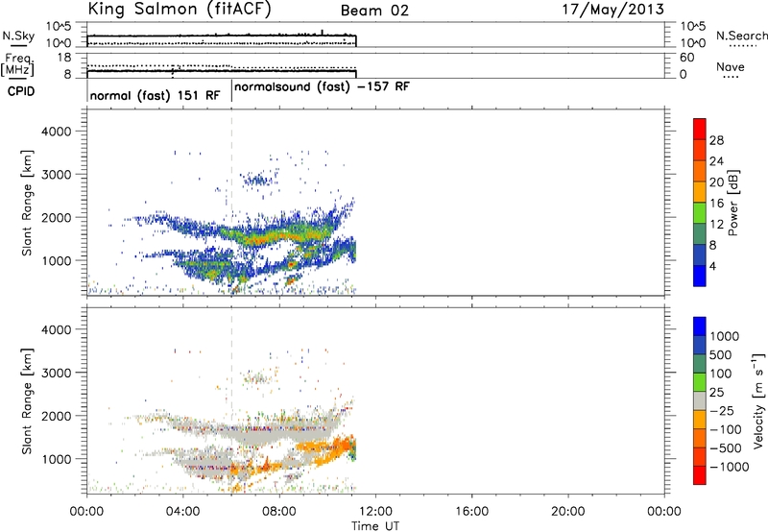This screenshot has width=768, height=532.
Task: Click the '28' tick label on the power bar
Action: (716, 140)
